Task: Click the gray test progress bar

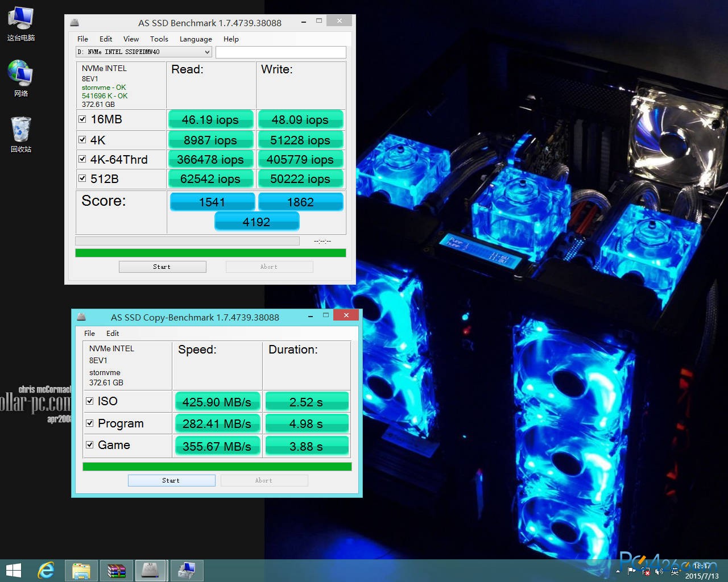Action: coord(187,241)
